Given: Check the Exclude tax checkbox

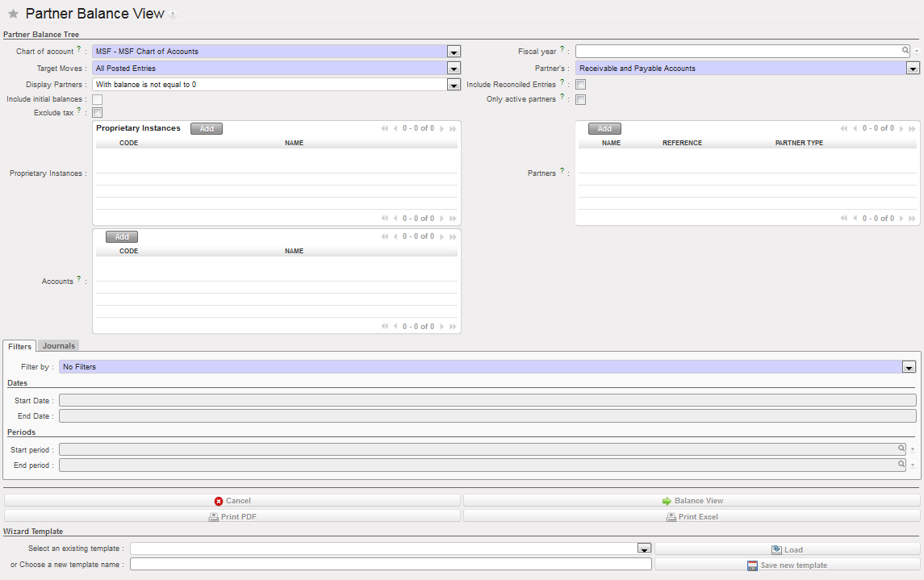Looking at the screenshot, I should [98, 113].
